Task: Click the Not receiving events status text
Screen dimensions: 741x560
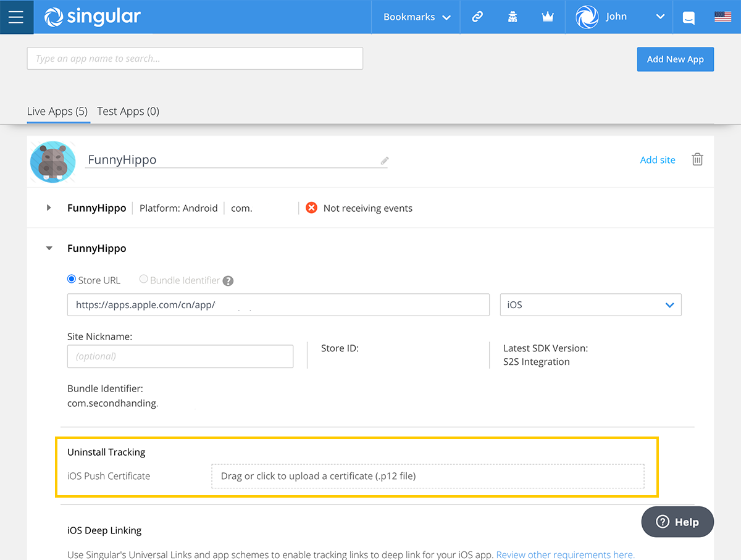Action: click(x=368, y=208)
